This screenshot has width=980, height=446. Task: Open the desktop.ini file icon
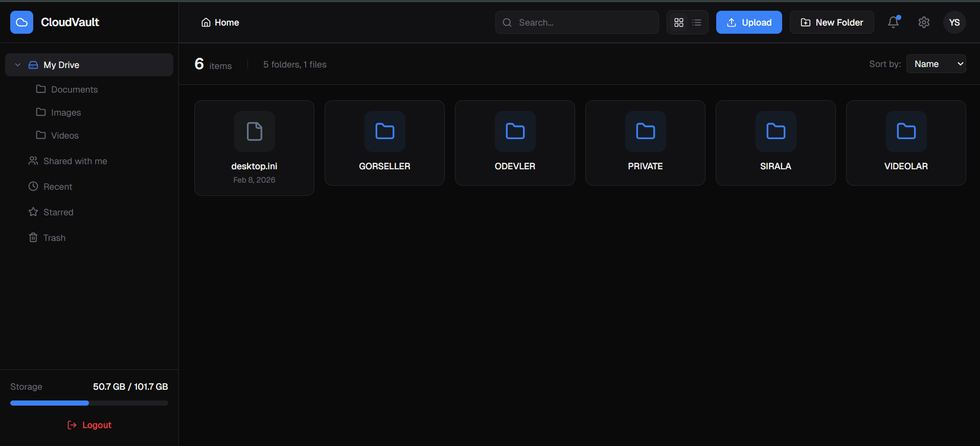tap(254, 131)
